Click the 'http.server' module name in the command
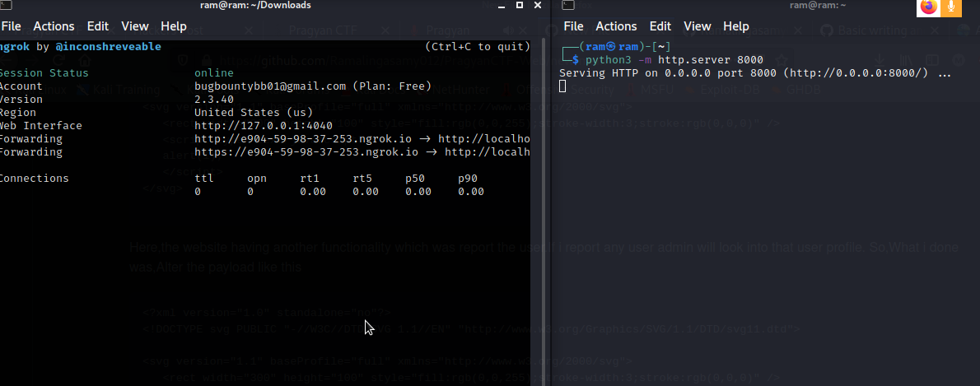 [693, 60]
